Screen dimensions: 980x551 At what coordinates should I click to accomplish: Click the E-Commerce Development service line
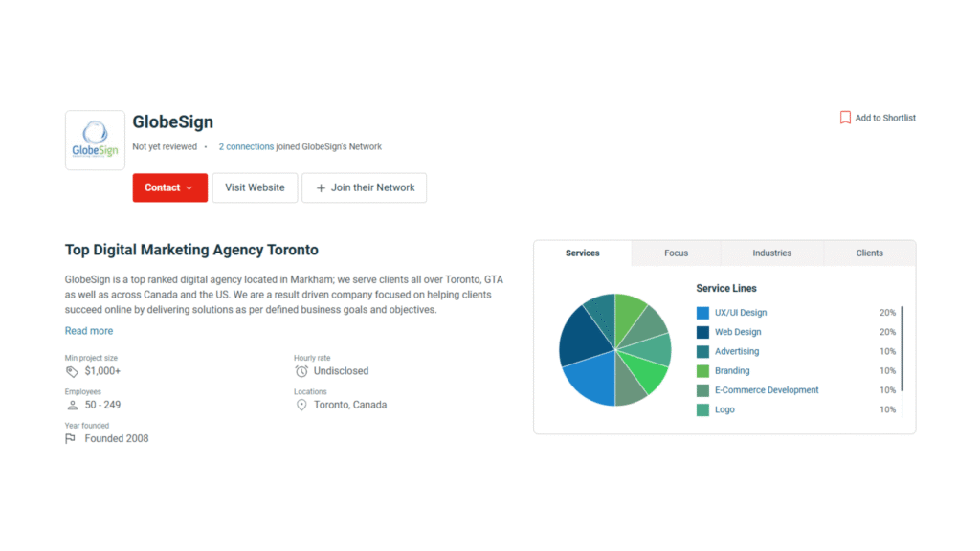767,390
